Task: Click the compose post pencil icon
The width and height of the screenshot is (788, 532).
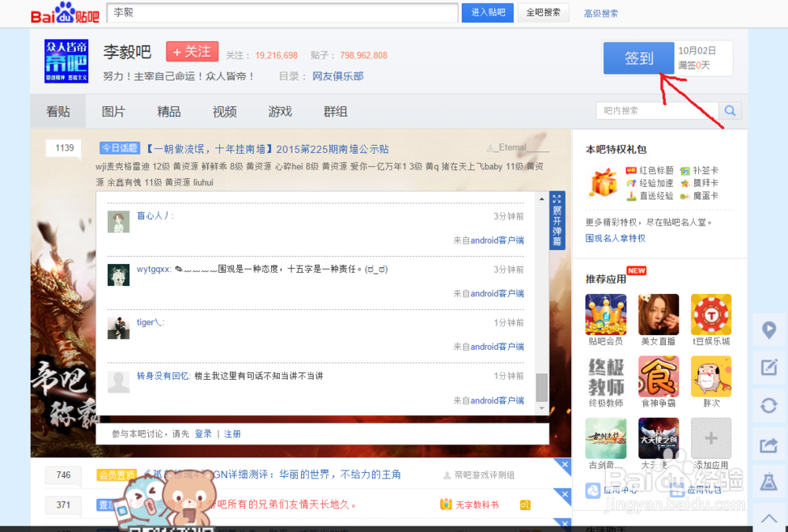Action: coord(769,367)
